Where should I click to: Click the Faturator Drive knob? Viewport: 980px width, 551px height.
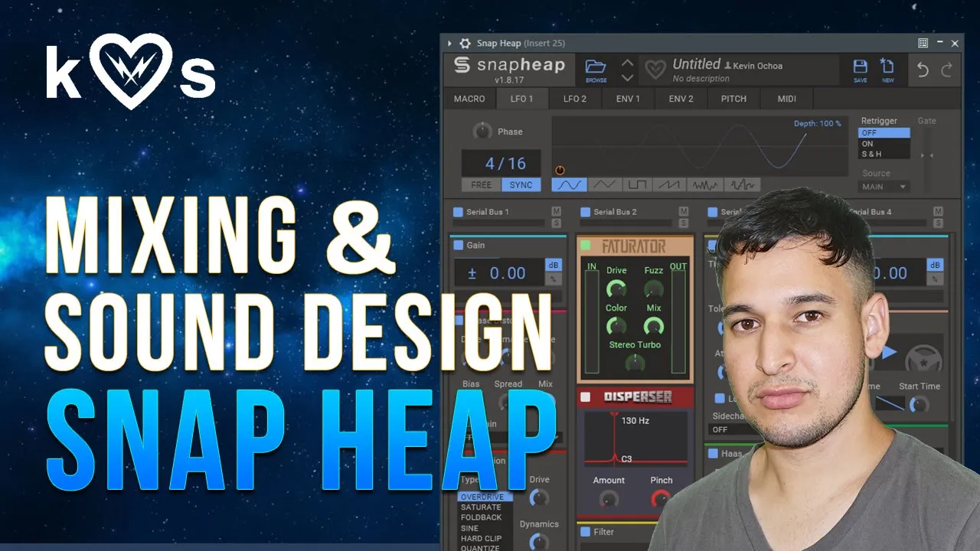pos(616,289)
